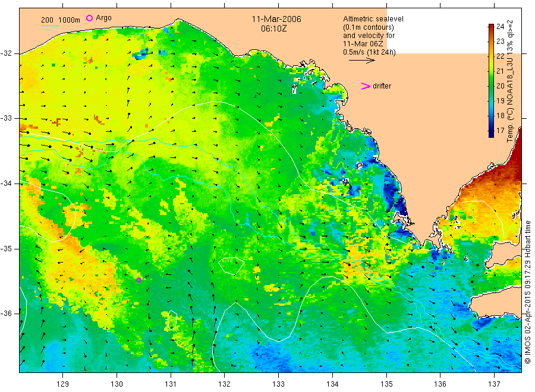Click latitude label -36
Screen dimensions: 535x392
pyautogui.click(x=6, y=313)
